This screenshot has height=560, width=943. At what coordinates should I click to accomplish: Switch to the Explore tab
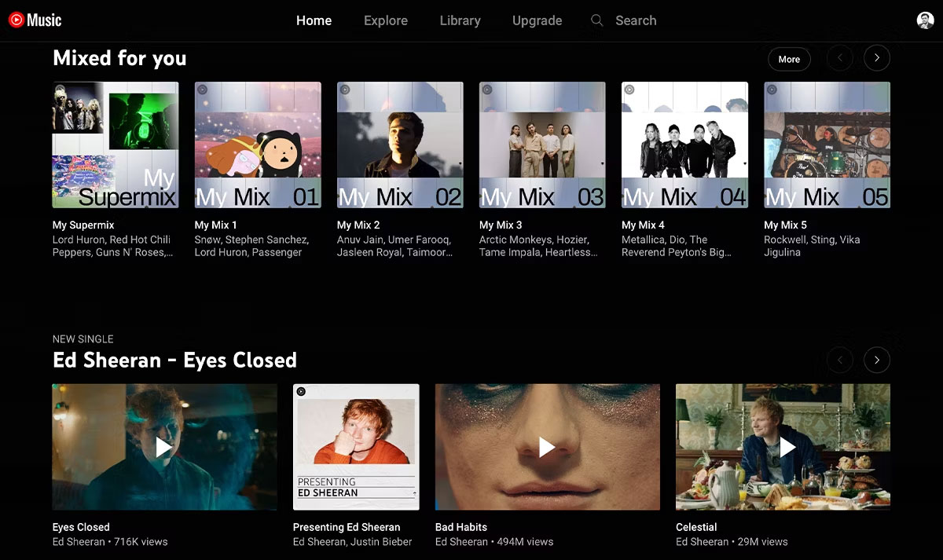386,20
